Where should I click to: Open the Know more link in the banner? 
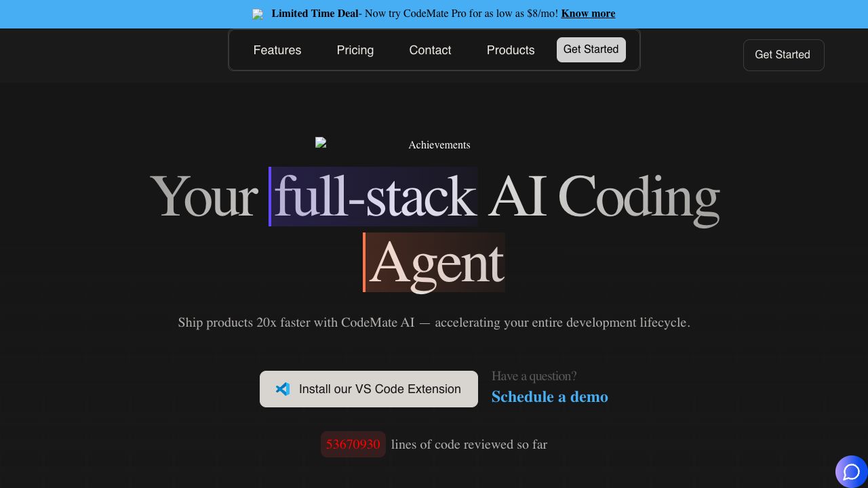587,14
